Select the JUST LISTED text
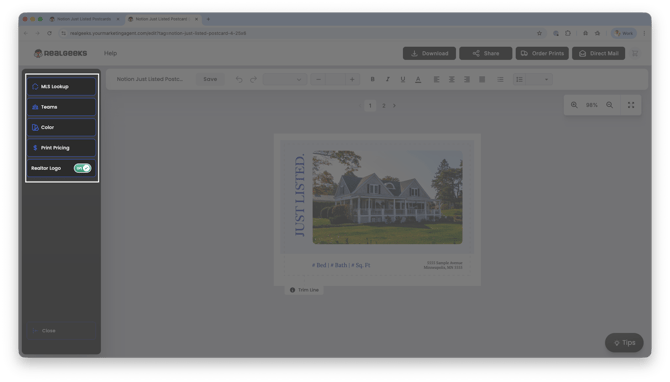The width and height of the screenshot is (670, 382). (x=300, y=195)
